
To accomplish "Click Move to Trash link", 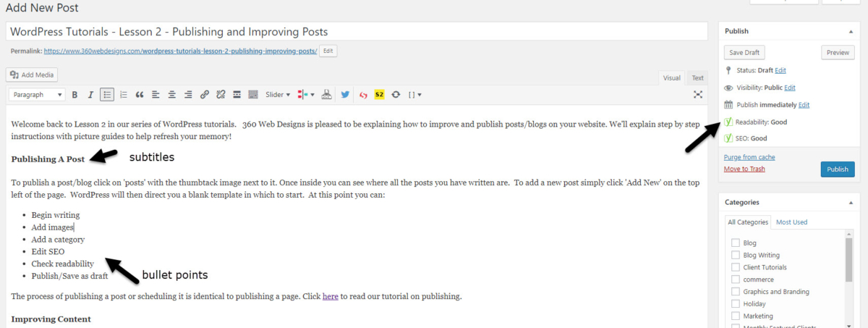I will point(744,169).
